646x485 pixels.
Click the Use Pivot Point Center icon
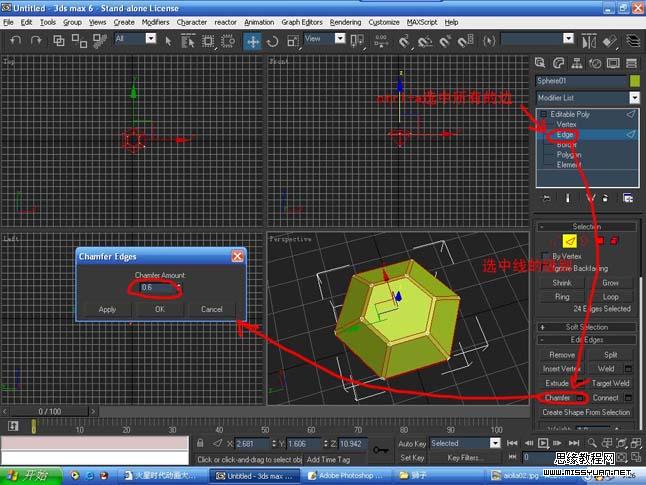pos(357,41)
